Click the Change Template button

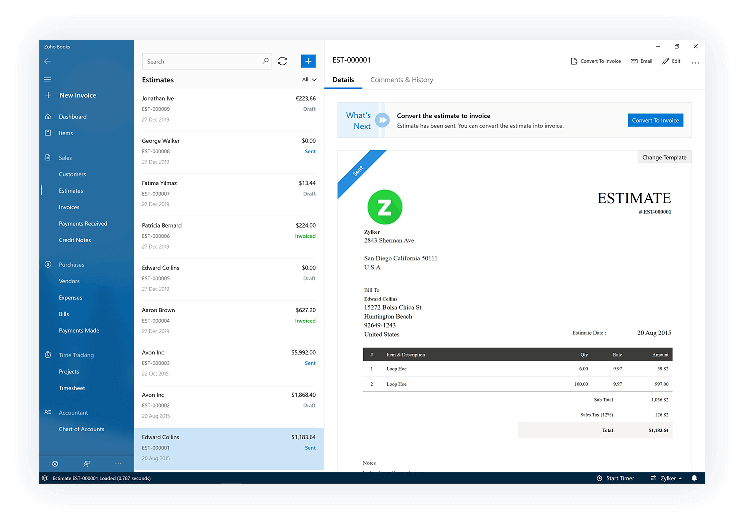[x=665, y=157]
